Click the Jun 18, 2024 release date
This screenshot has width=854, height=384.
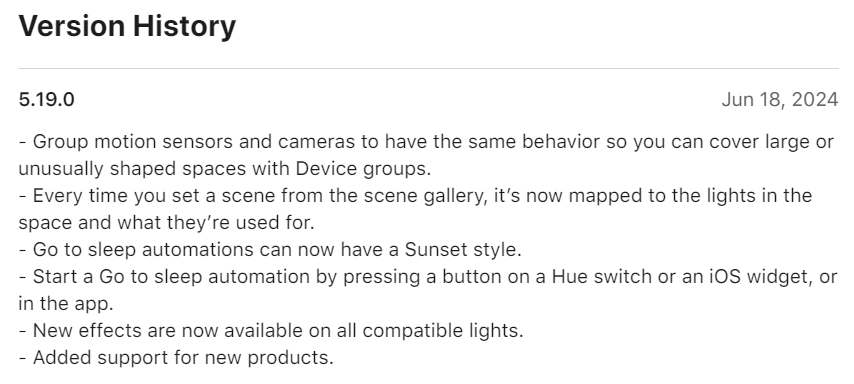point(779,100)
